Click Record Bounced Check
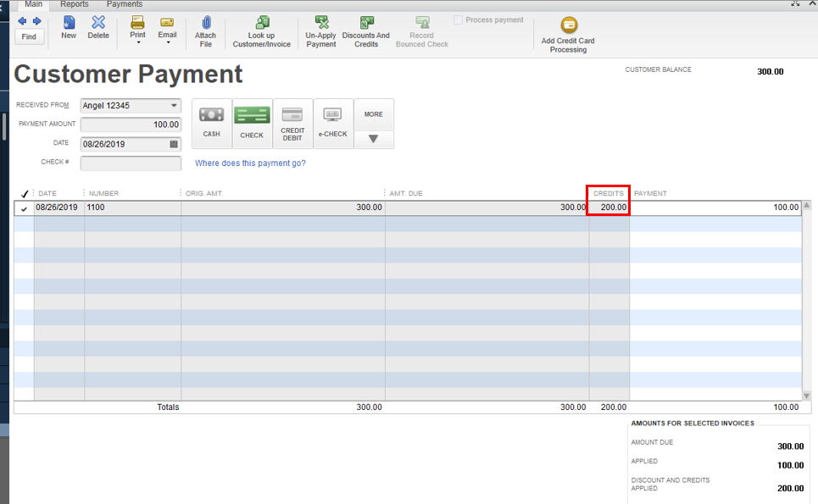The image size is (818, 504). click(x=421, y=31)
